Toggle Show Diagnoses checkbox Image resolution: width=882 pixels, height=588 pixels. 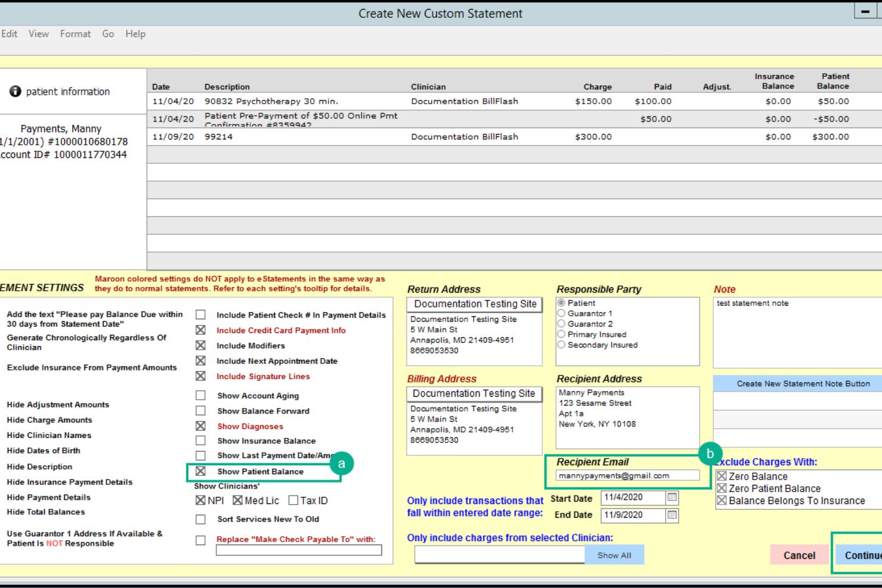[201, 426]
